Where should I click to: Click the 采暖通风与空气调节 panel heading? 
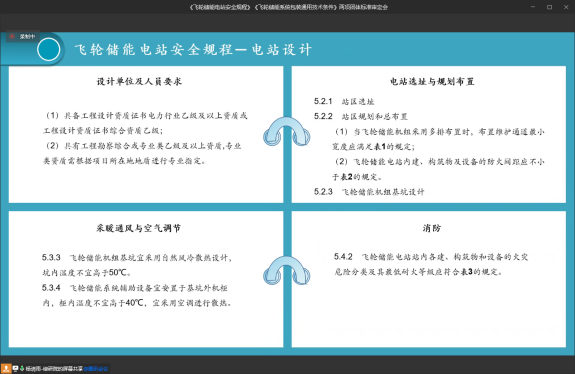(139, 228)
